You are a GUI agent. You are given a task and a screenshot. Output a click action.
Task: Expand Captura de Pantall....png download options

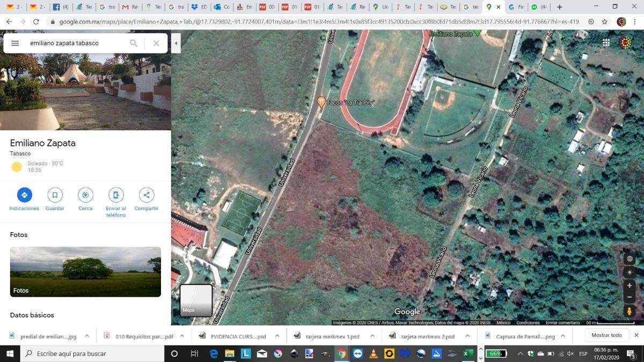click(x=562, y=336)
